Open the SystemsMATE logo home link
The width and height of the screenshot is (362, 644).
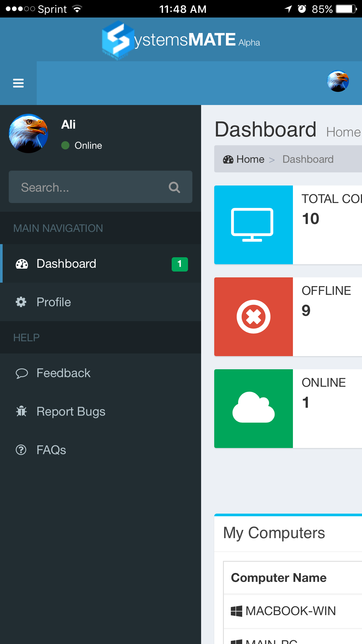181,40
